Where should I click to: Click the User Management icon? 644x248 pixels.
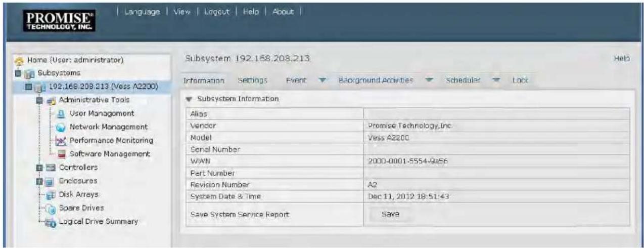[60, 114]
